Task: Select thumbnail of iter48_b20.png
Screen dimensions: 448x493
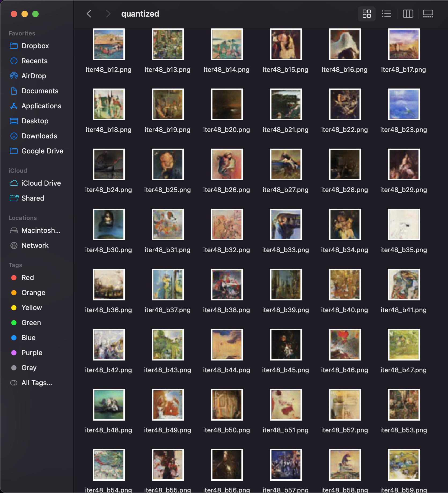Action: pyautogui.click(x=227, y=104)
